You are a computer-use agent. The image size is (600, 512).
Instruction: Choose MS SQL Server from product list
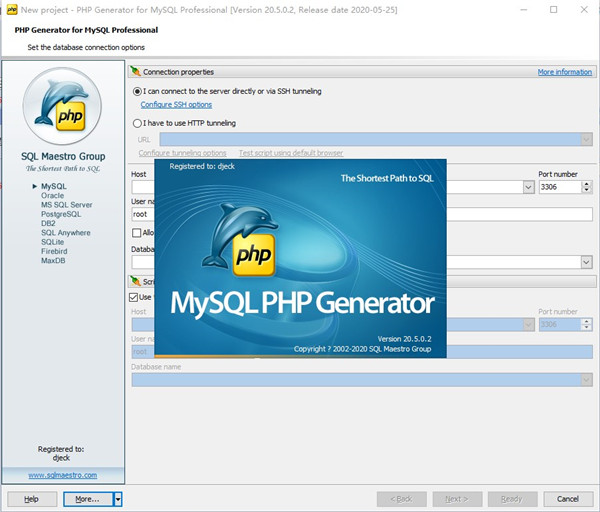click(66, 205)
